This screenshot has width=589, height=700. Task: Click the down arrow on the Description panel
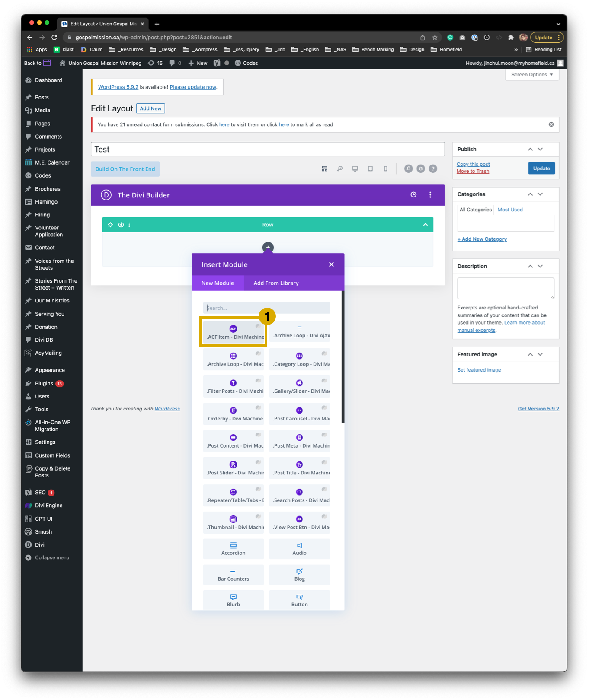(x=540, y=266)
